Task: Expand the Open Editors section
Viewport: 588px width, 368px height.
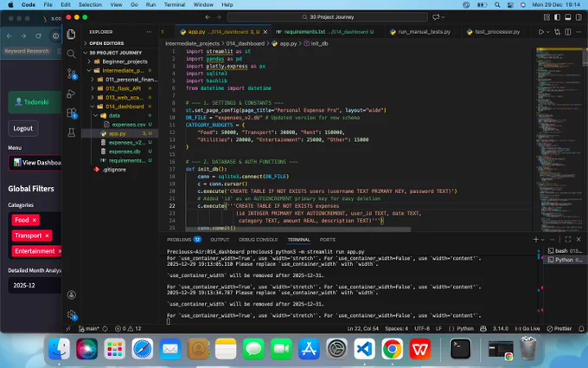Action: coord(106,43)
